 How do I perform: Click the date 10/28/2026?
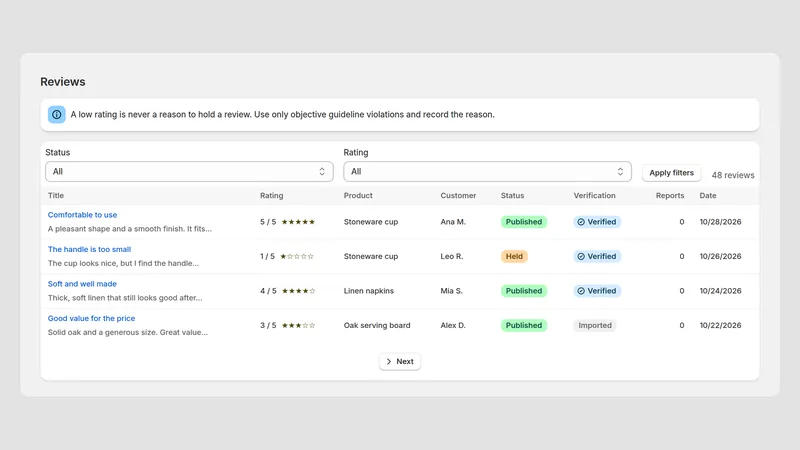[720, 222]
